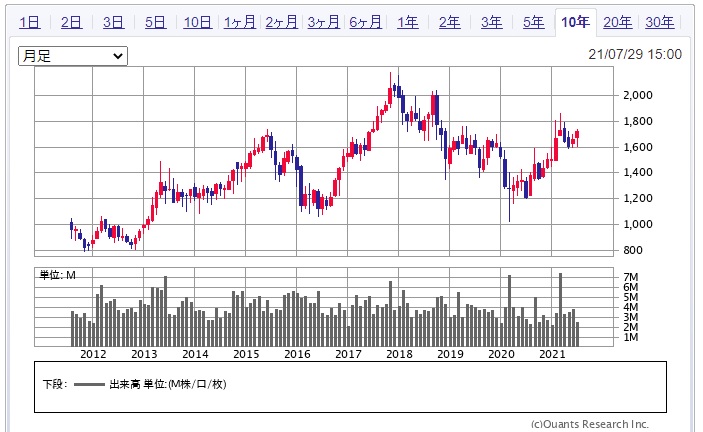Click the 2012 year axis label

pyautogui.click(x=93, y=354)
